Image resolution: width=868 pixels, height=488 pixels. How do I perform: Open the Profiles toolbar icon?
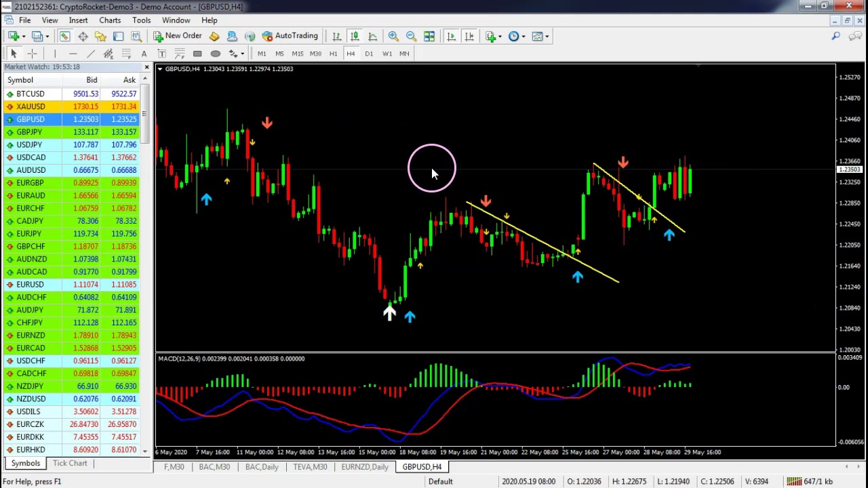click(x=37, y=36)
